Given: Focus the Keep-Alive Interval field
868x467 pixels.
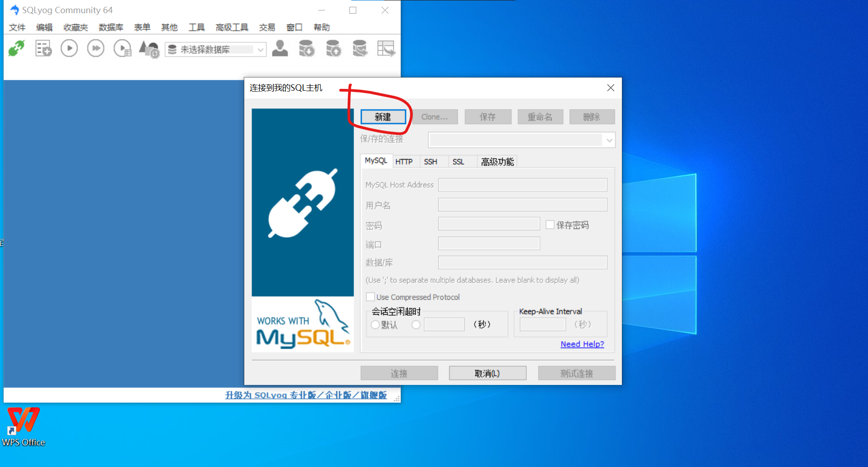Looking at the screenshot, I should click(x=543, y=324).
